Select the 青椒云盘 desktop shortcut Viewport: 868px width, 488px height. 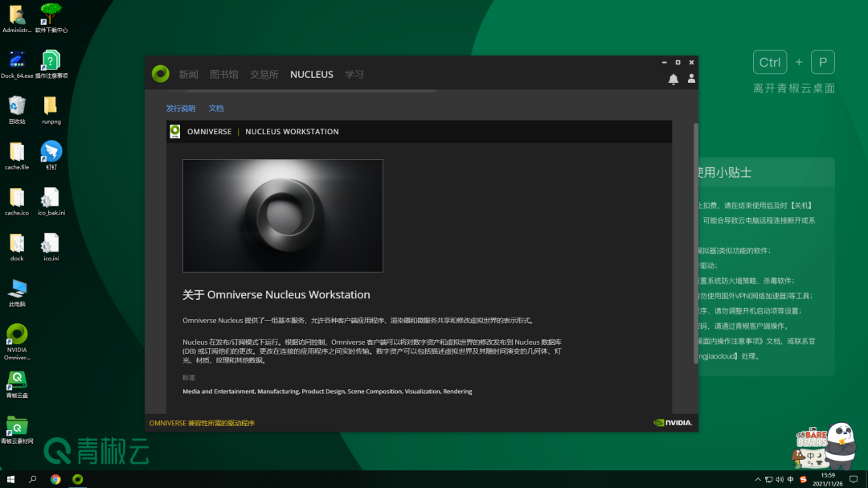17,384
